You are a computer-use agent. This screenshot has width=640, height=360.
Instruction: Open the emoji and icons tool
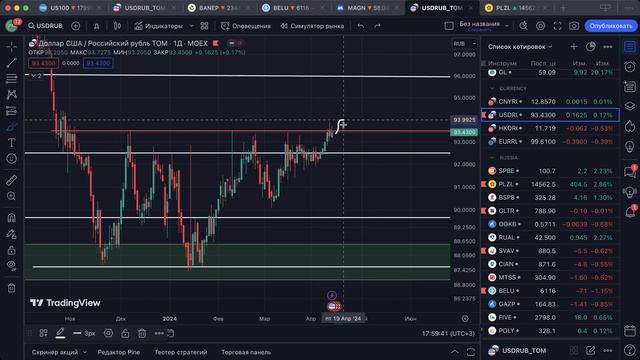point(11,158)
